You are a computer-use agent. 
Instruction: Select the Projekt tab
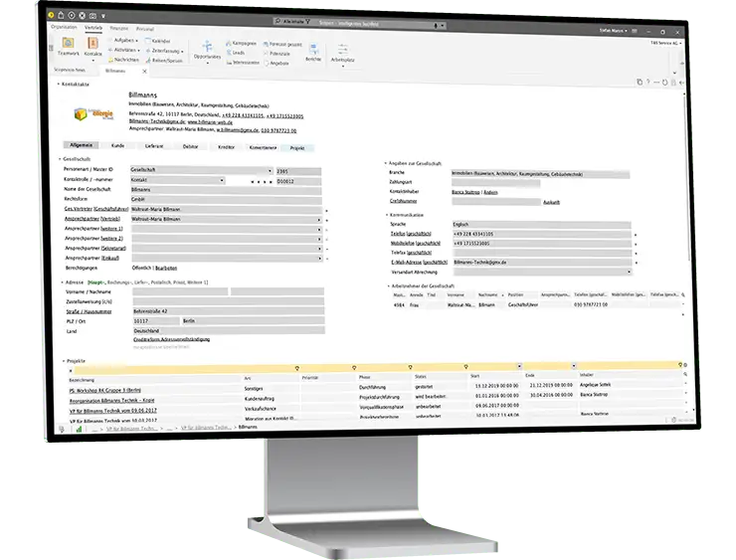click(297, 148)
